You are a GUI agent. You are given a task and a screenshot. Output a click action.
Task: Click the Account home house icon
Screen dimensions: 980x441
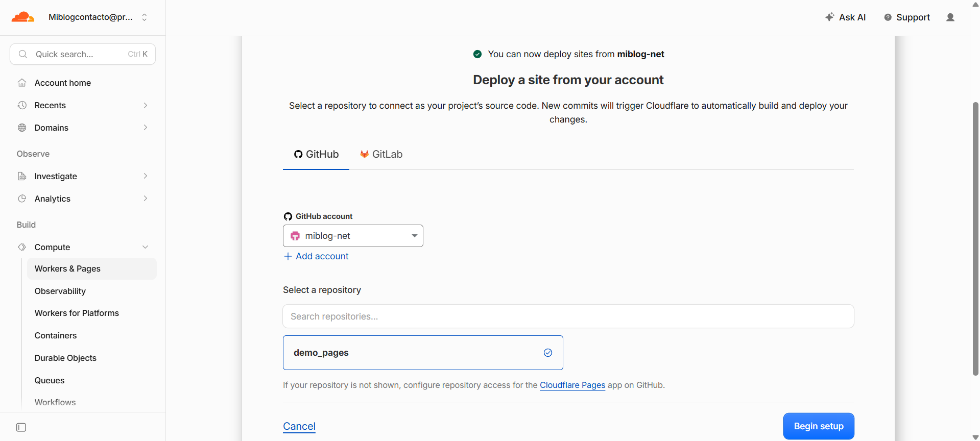(x=22, y=83)
